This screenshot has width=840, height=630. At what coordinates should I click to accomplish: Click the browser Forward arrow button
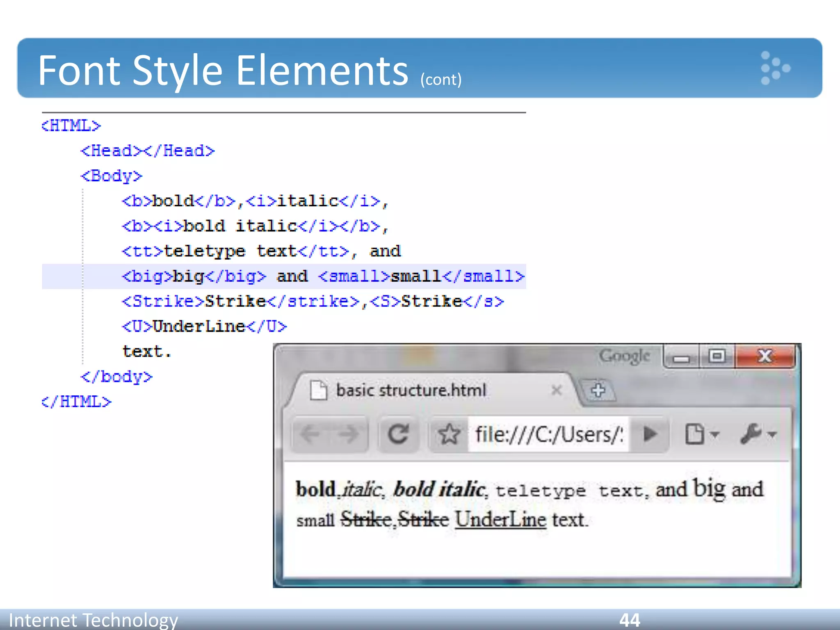(x=348, y=434)
